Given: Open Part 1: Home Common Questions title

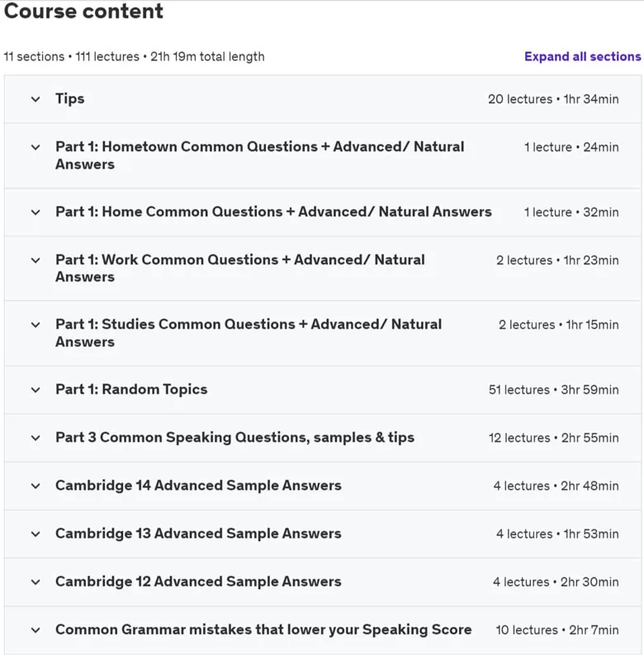Looking at the screenshot, I should pos(273,211).
